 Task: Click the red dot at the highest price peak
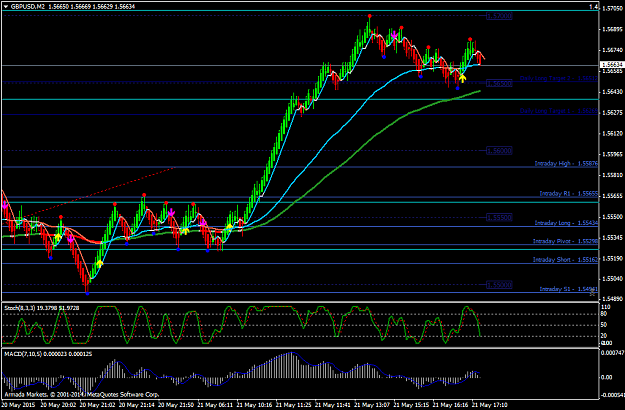370,16
